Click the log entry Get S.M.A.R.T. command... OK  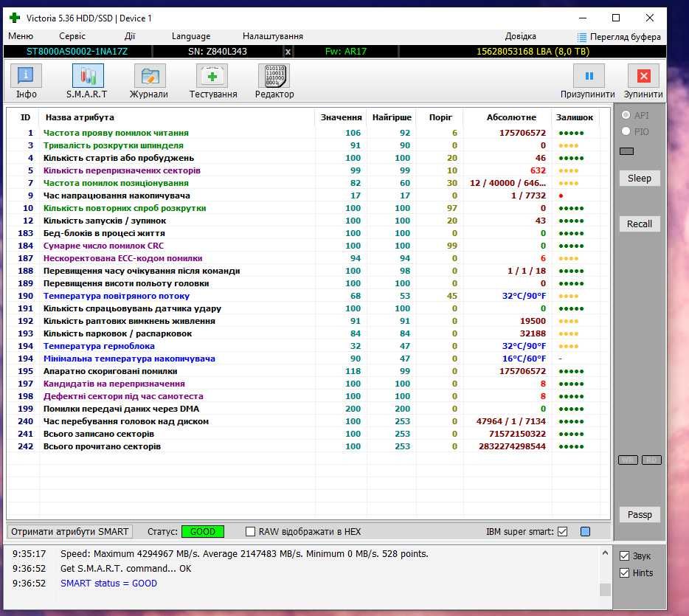point(125,569)
